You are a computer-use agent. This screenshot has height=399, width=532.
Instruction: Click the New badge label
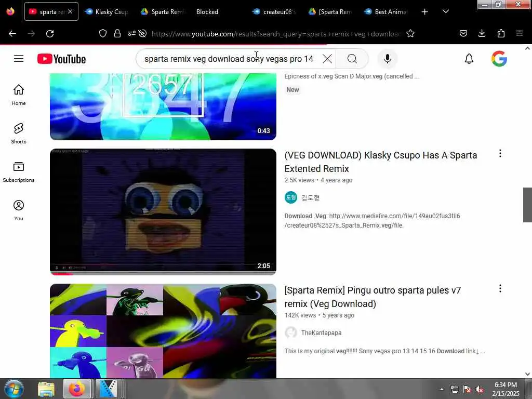(x=292, y=89)
